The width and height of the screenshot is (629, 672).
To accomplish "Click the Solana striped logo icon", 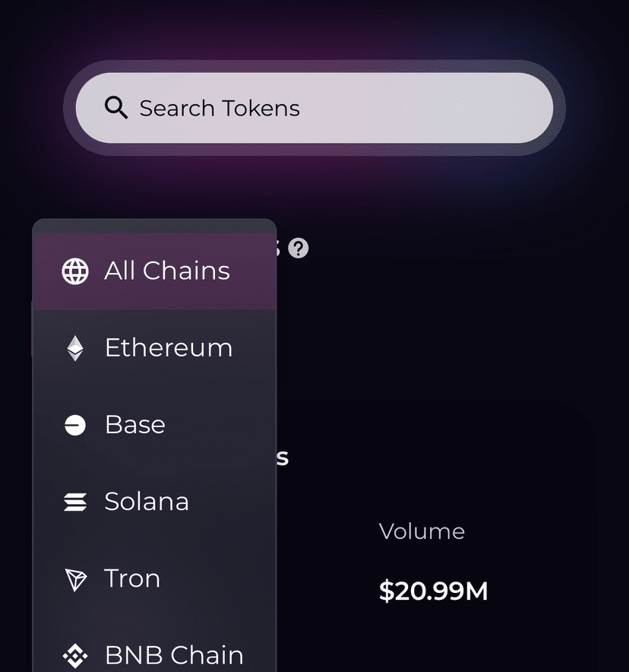I will [x=74, y=502].
